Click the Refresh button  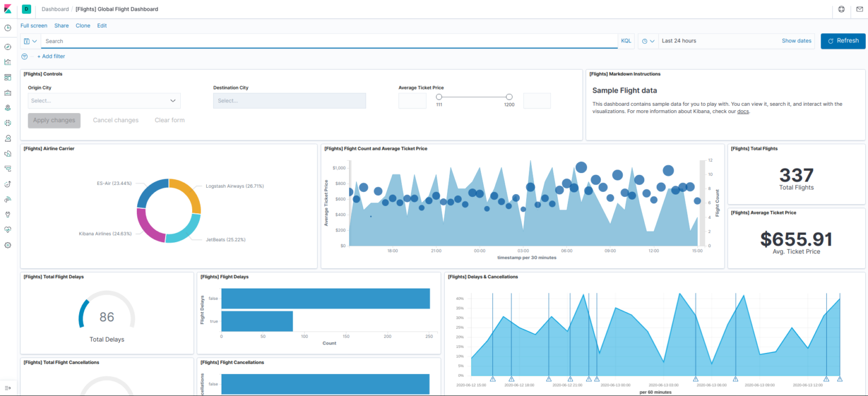coord(843,41)
